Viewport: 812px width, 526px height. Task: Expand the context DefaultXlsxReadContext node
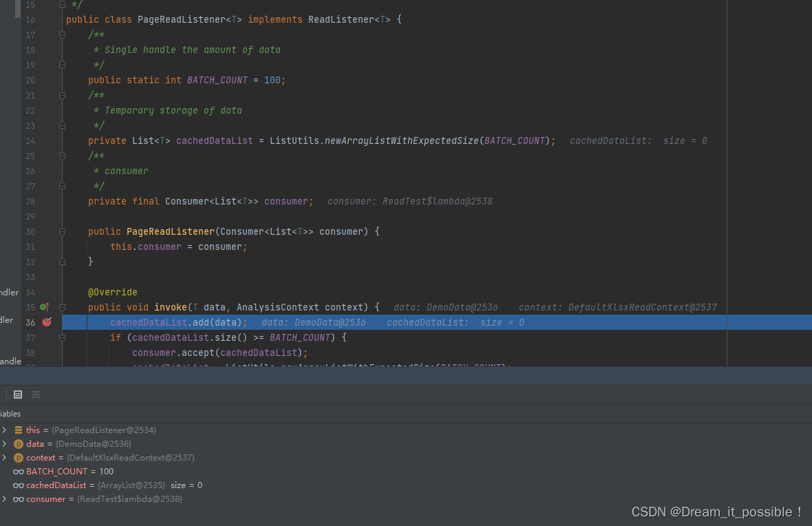coord(6,457)
